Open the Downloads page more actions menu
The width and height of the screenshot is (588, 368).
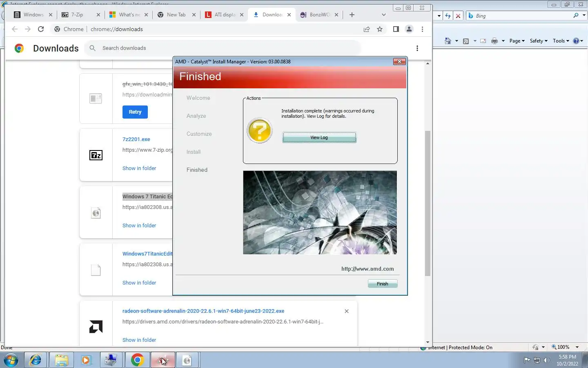[417, 48]
